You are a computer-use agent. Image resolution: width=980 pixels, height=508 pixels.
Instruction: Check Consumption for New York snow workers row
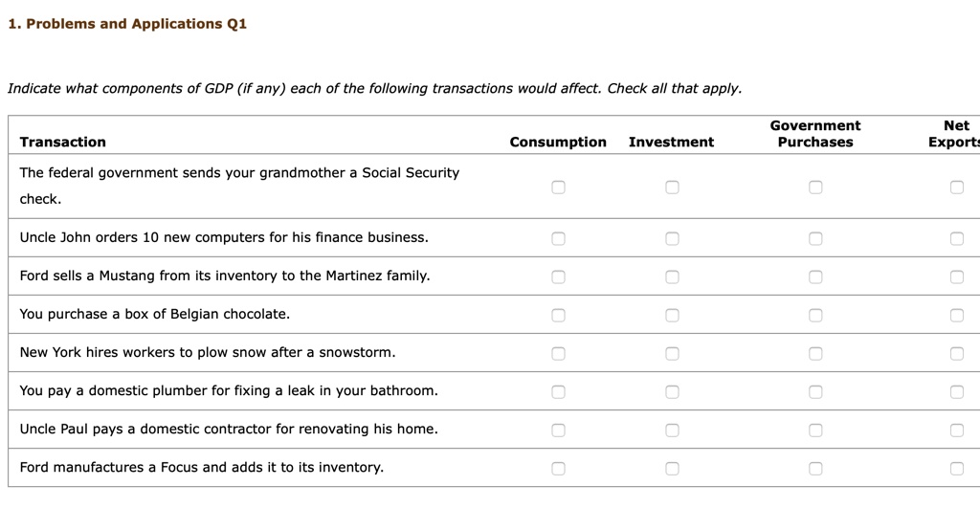pyautogui.click(x=558, y=354)
